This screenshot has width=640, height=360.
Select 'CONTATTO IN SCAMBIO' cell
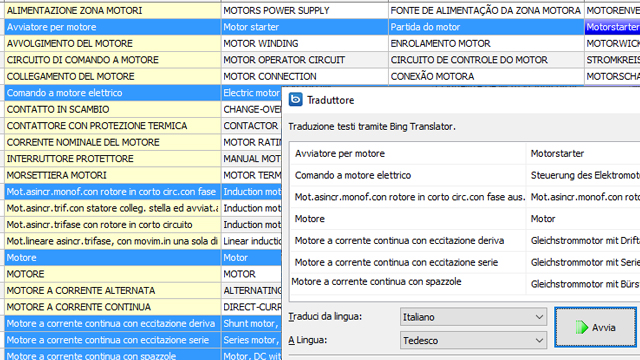coord(113,109)
